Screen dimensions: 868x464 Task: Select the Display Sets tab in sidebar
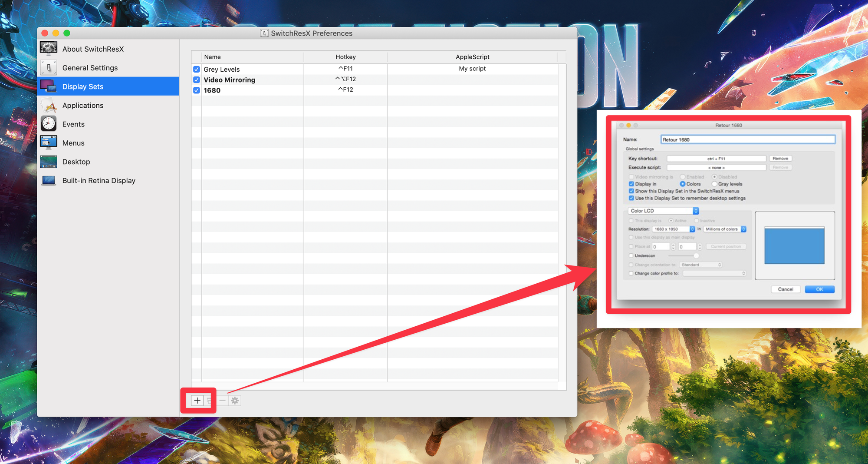[108, 86]
